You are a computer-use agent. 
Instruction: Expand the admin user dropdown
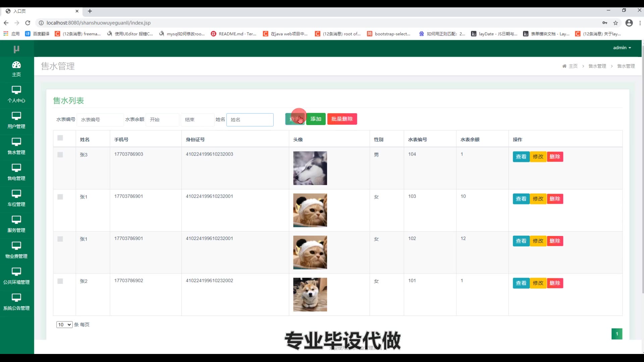tap(622, 48)
